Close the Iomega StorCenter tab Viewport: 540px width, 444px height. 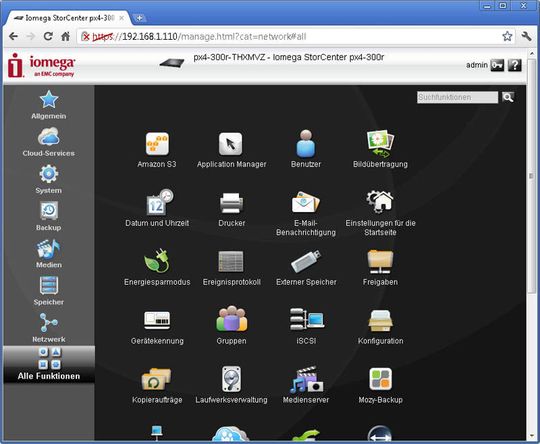click(121, 18)
